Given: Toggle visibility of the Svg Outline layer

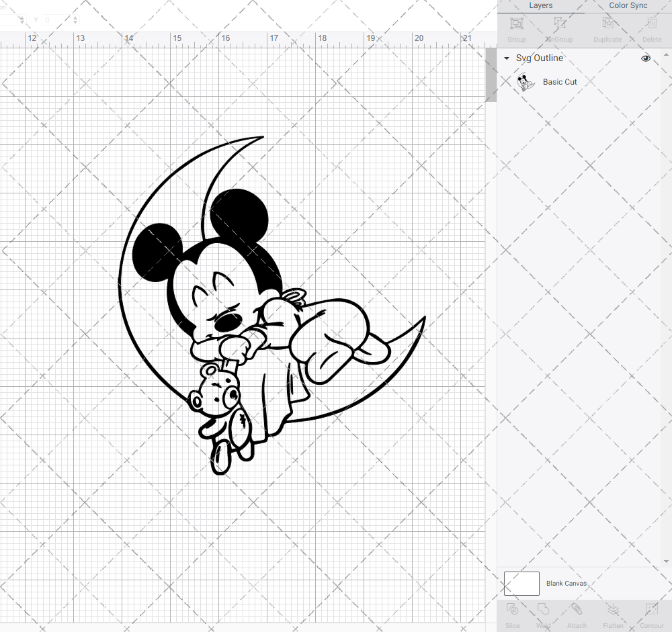Looking at the screenshot, I should pos(645,58).
